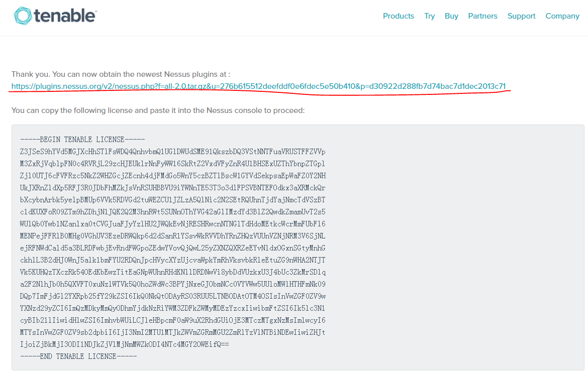The width and height of the screenshot is (588, 374).
Task: Click the license line starting bXcybnArbk5
Action: [x=172, y=200]
